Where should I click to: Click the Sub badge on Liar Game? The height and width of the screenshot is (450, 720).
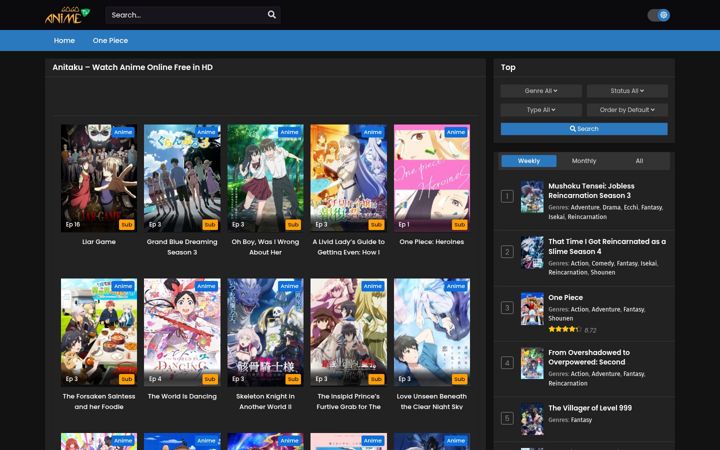127,225
